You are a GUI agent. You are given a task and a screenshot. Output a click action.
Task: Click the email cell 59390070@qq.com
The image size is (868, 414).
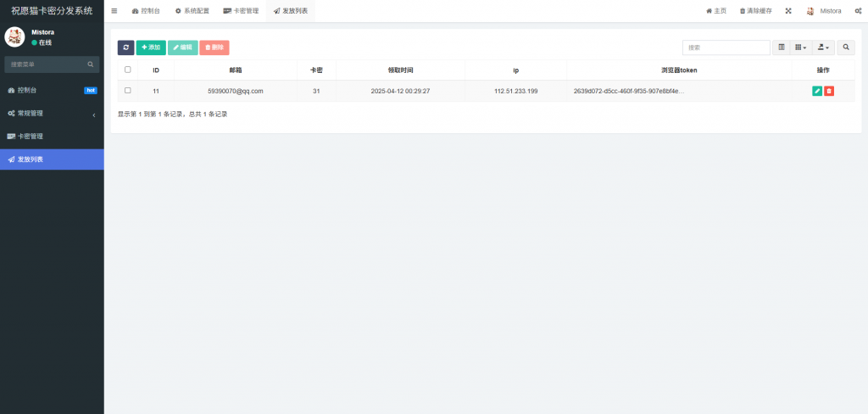click(236, 91)
